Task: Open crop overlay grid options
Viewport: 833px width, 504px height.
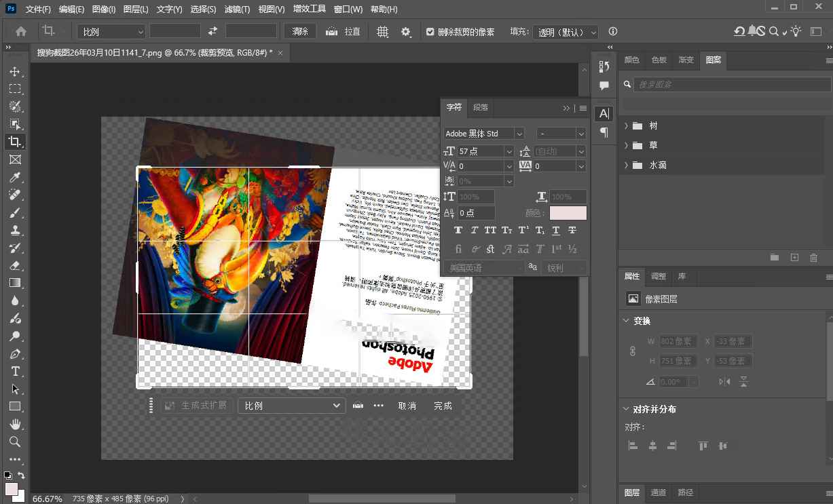Action: (x=383, y=31)
